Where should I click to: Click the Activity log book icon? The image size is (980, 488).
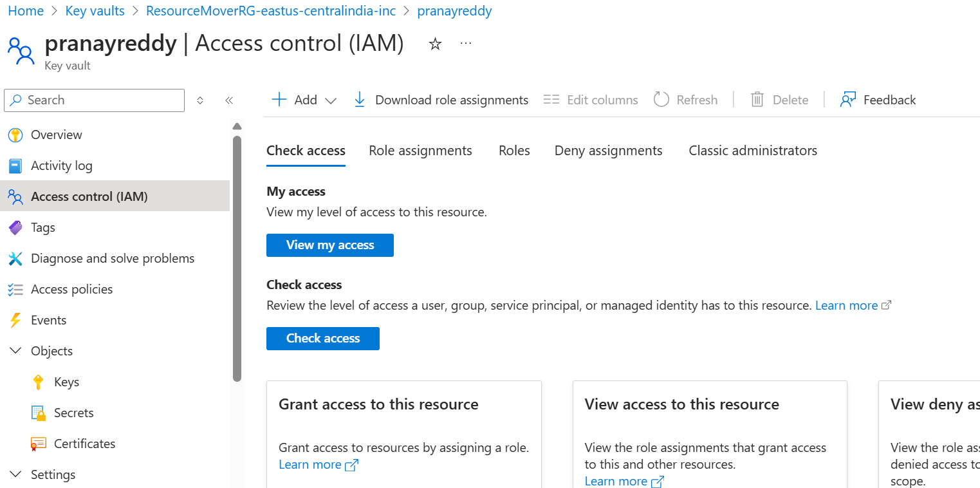click(15, 166)
